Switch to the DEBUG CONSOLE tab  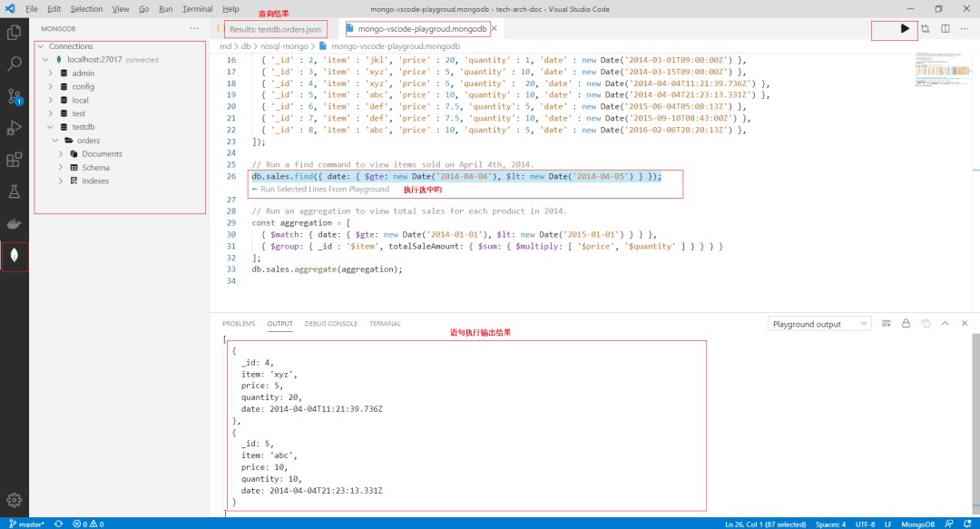click(x=330, y=324)
